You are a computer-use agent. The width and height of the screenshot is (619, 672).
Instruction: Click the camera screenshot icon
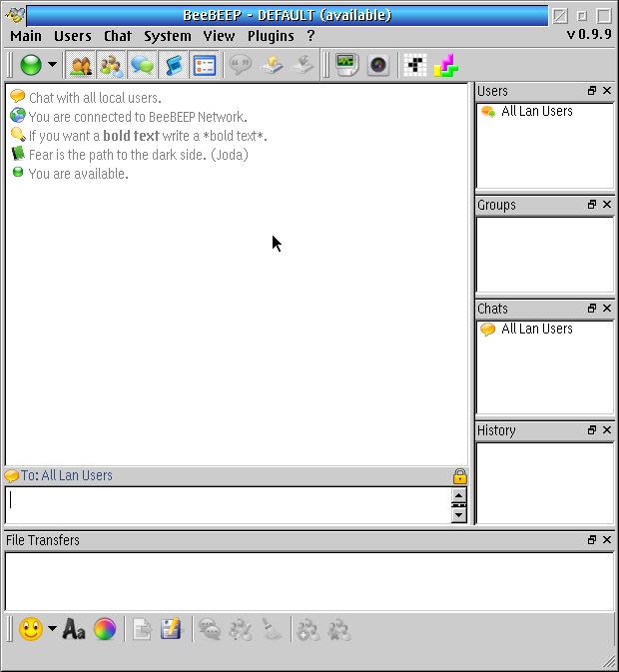pyautogui.click(x=378, y=65)
